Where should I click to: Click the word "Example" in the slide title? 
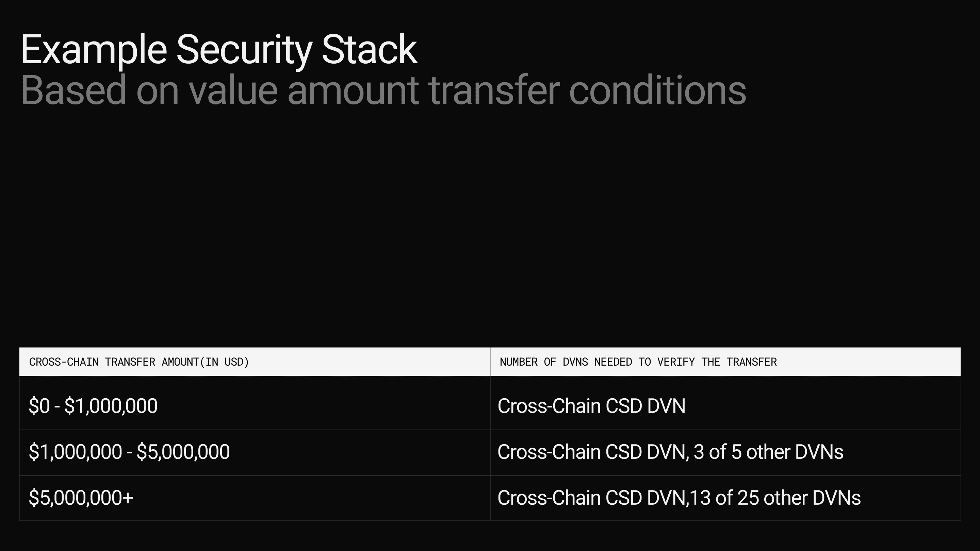tap(94, 50)
